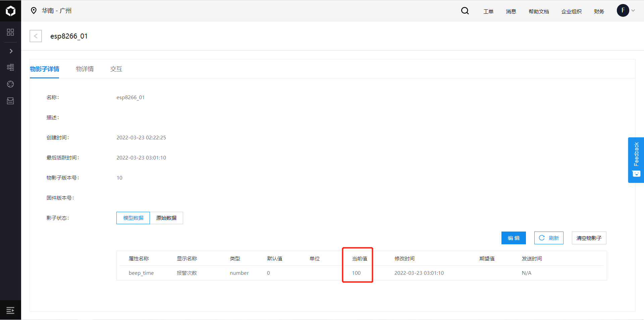644x320 pixels.
Task: Click the 刷新 refresh button
Action: [549, 238]
